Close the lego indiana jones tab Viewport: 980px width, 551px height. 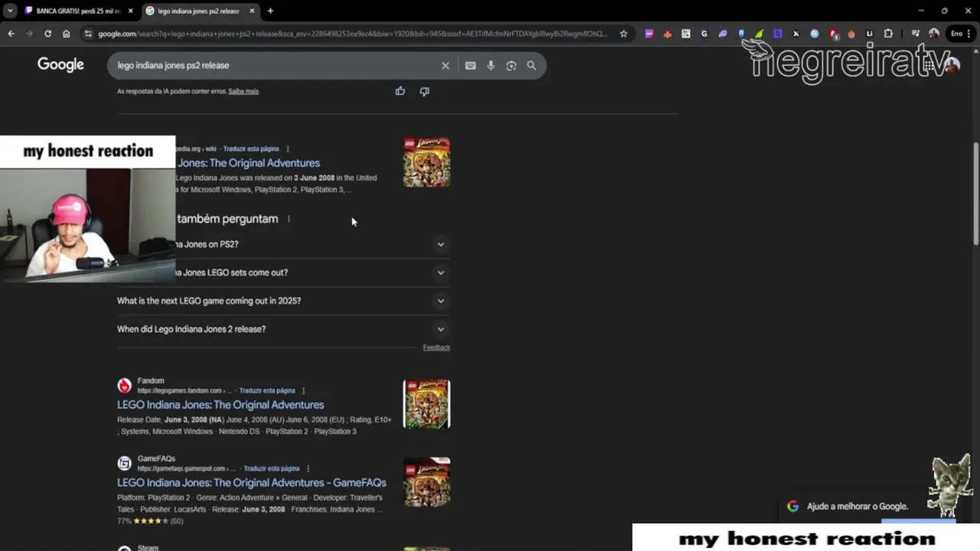point(251,11)
